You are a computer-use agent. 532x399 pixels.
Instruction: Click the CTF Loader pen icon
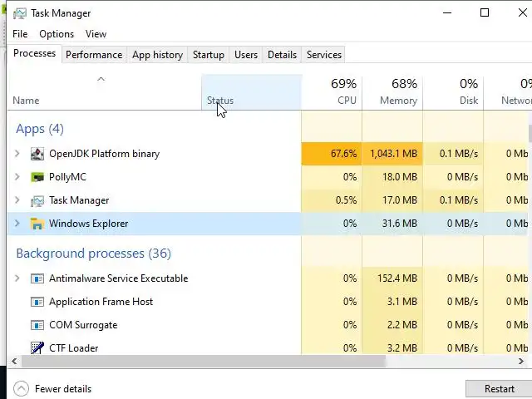coord(37,347)
